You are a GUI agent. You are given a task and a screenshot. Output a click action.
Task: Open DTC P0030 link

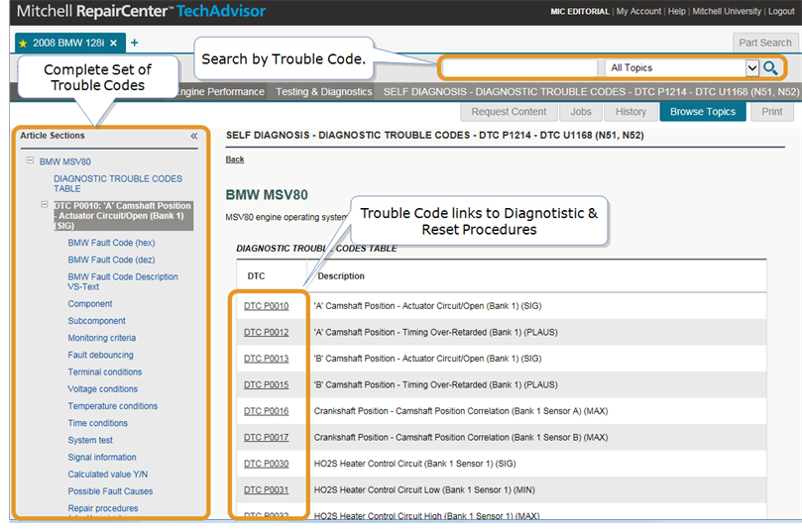coord(266,464)
